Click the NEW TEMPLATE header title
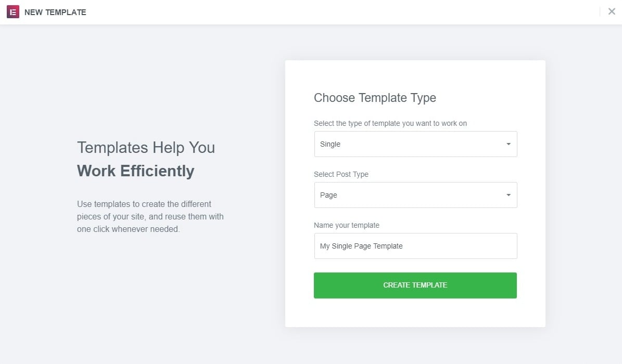This screenshot has height=364, width=622. pyautogui.click(x=55, y=12)
